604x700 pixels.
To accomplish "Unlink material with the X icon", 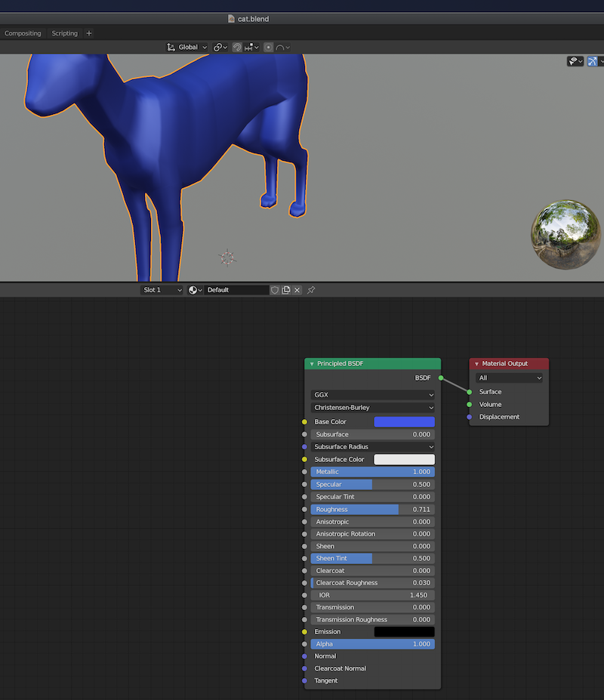I will [x=297, y=290].
